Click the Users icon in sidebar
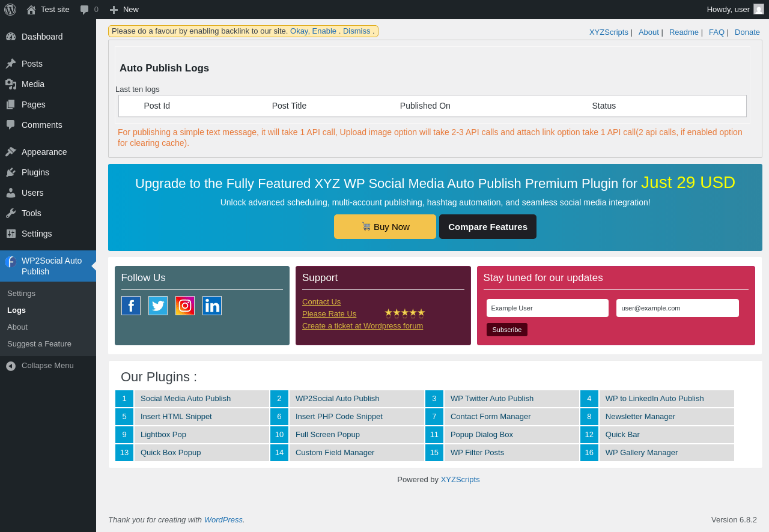This screenshot has height=532, width=769. (x=11, y=193)
